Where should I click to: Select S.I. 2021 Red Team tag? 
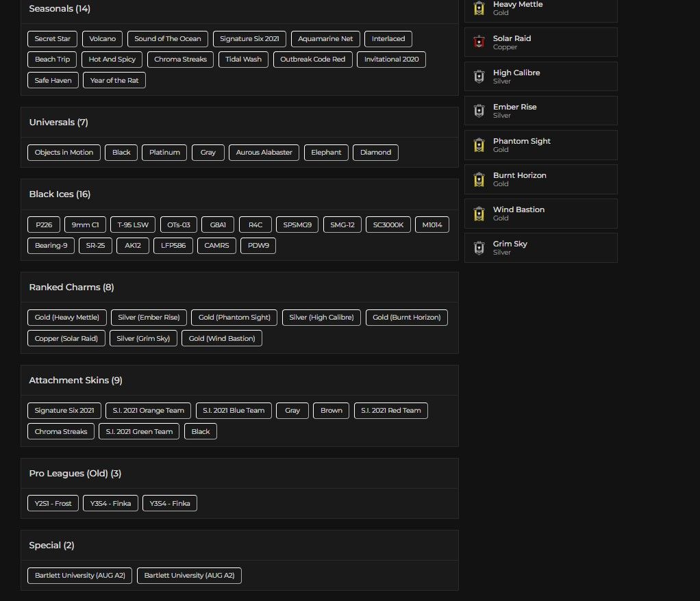click(391, 411)
